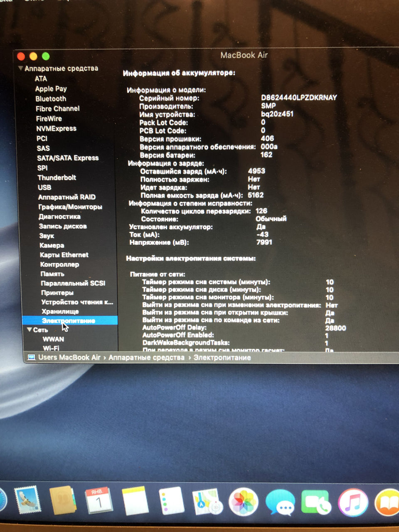Click the serial number D8624440LPZDKRNAY
399x532 pixels.
coord(299,98)
